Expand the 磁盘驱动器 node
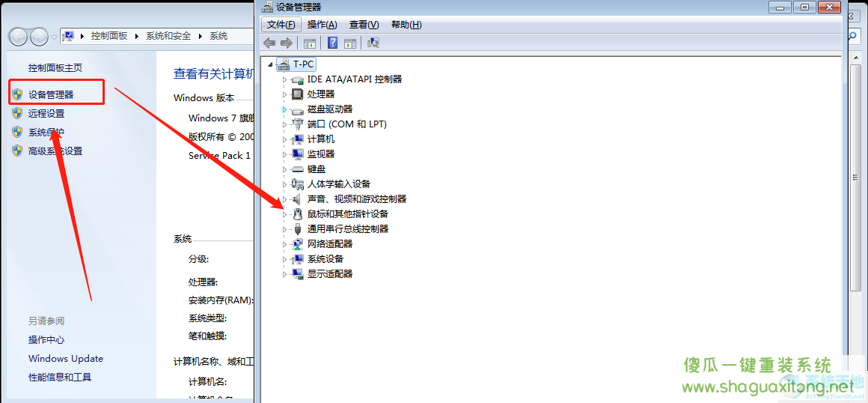The width and height of the screenshot is (868, 403). 284,110
